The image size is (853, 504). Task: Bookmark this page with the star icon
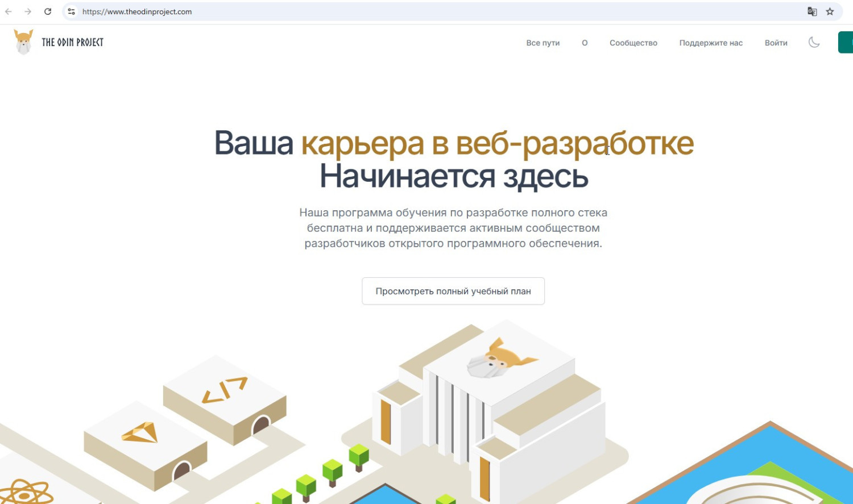(830, 11)
